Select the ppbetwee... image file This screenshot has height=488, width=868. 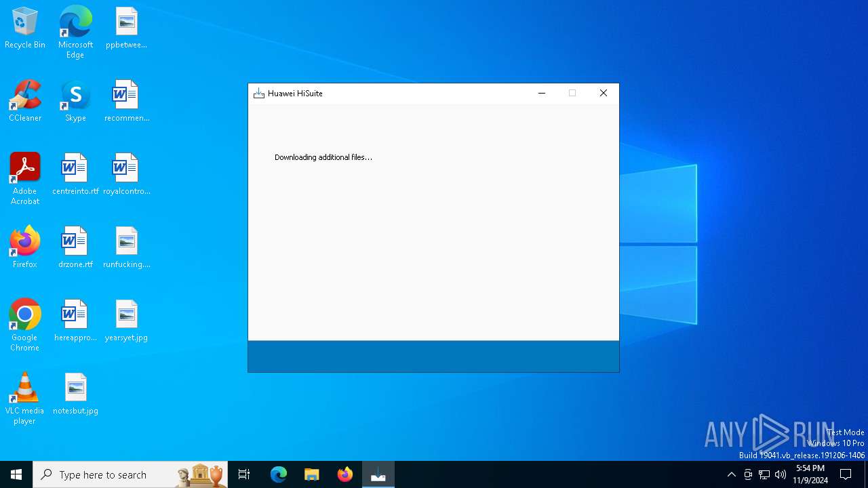(126, 28)
